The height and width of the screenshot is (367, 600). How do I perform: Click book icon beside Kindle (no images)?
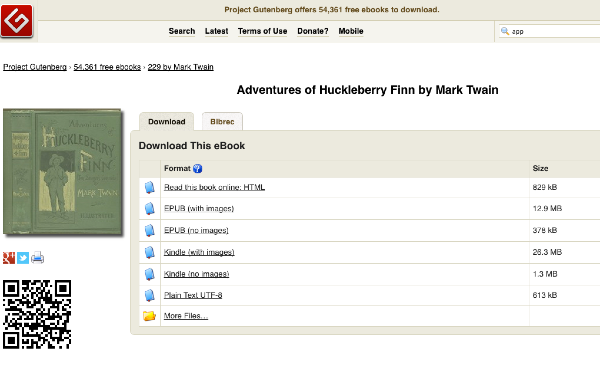click(x=150, y=274)
